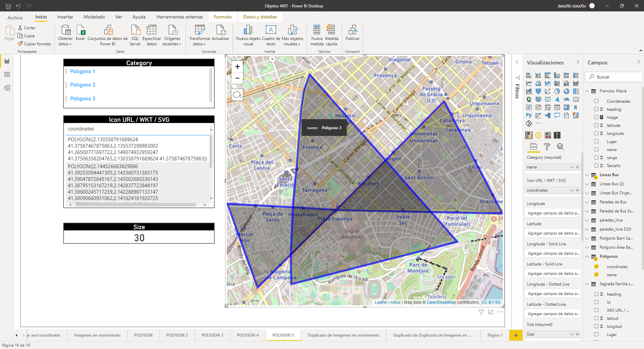Screen dimensions: 644x349
Task: Click the map zoom out minus button
Action: pyautogui.click(x=237, y=78)
